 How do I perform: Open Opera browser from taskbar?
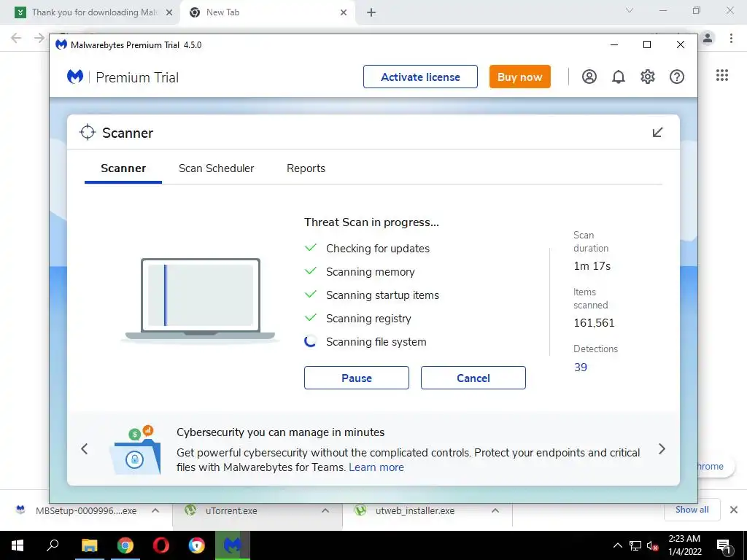pyautogui.click(x=161, y=545)
